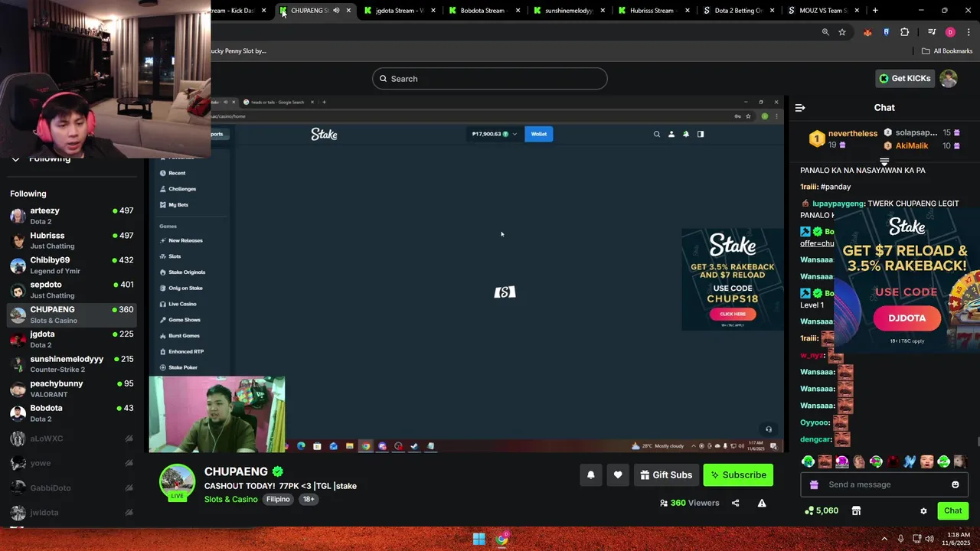Click the 5,060 channel points counter

pos(821,510)
